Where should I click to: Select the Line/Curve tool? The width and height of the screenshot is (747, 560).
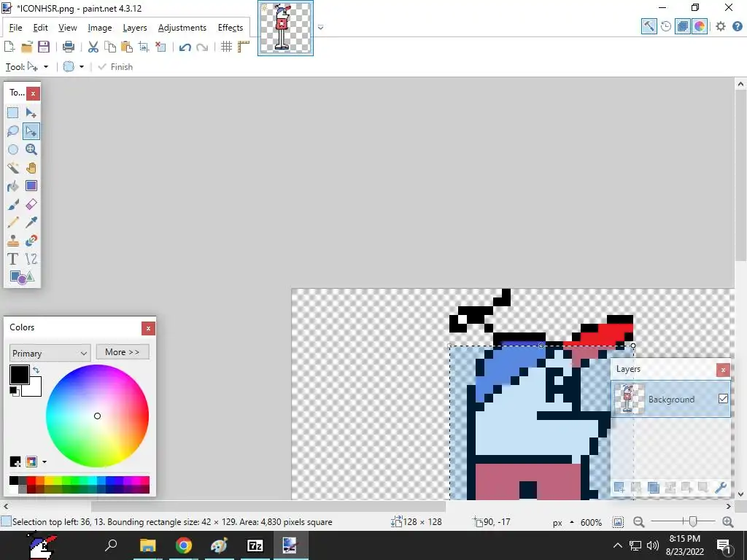pyautogui.click(x=31, y=259)
